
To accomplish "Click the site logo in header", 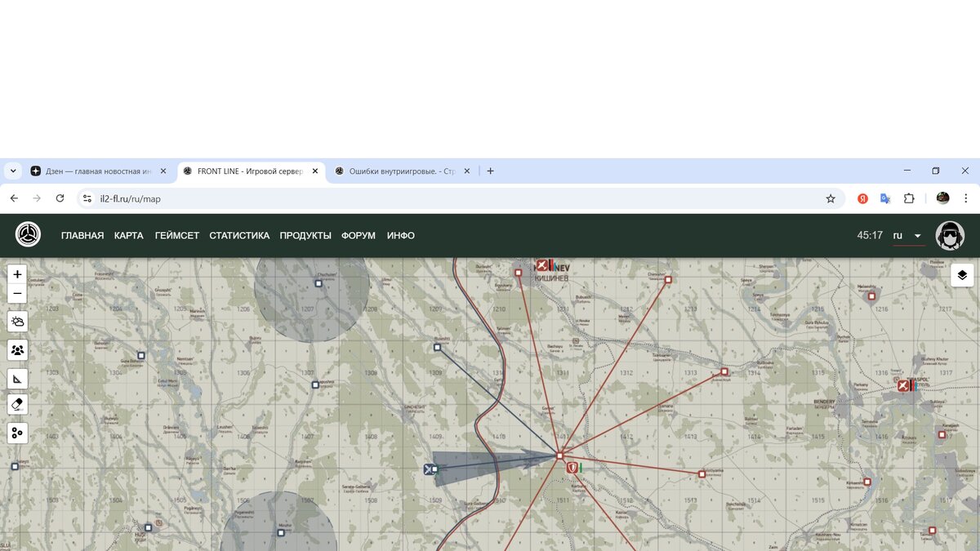I will point(28,235).
